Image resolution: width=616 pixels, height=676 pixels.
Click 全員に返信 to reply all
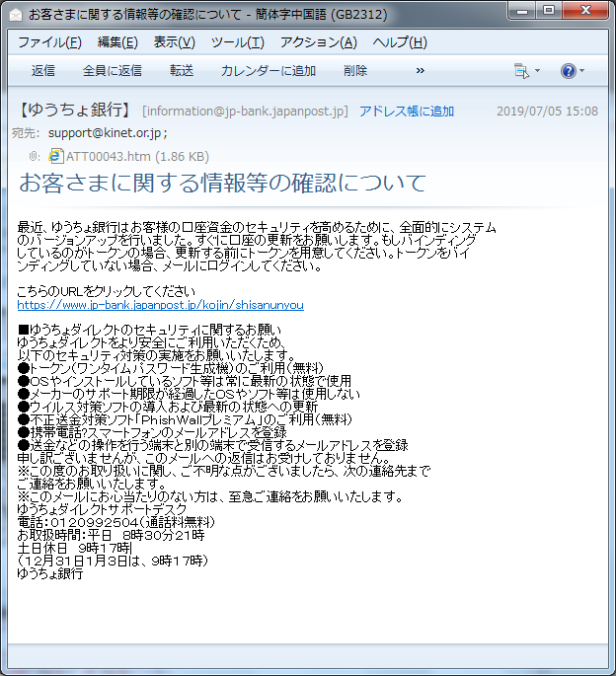[x=113, y=70]
